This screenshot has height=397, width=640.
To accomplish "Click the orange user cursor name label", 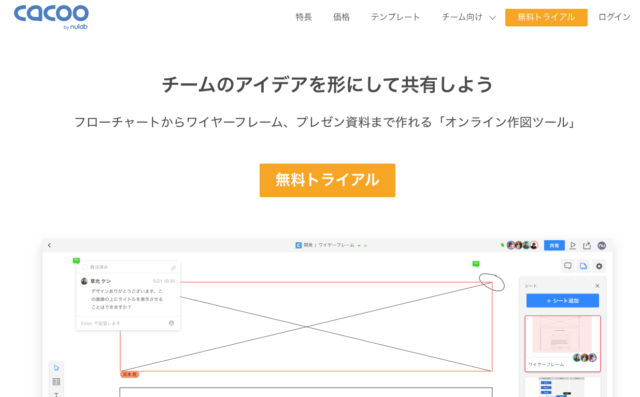I will [x=129, y=374].
